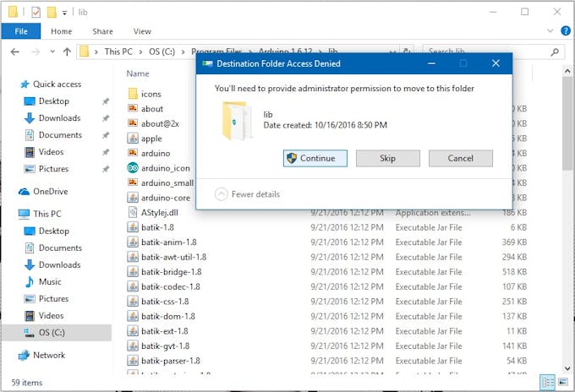Click Skip in the access denied dialog

pos(387,158)
